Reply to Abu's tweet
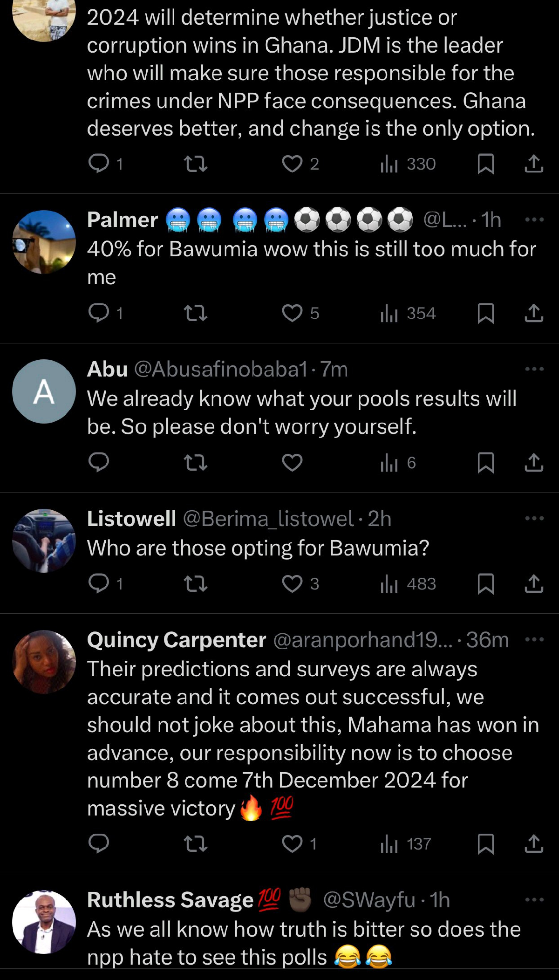Image resolution: width=559 pixels, height=980 pixels. point(99,463)
